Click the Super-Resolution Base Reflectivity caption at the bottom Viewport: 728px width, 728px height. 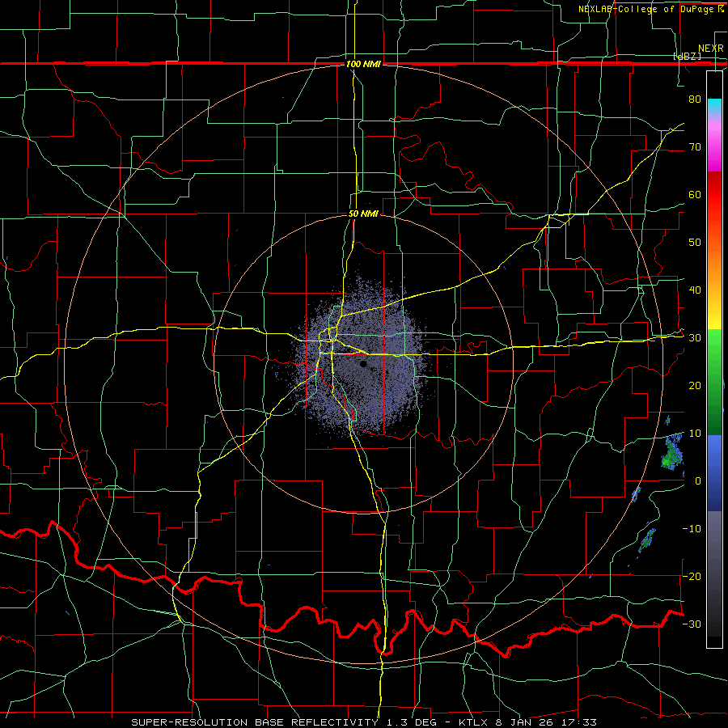[x=363, y=722]
